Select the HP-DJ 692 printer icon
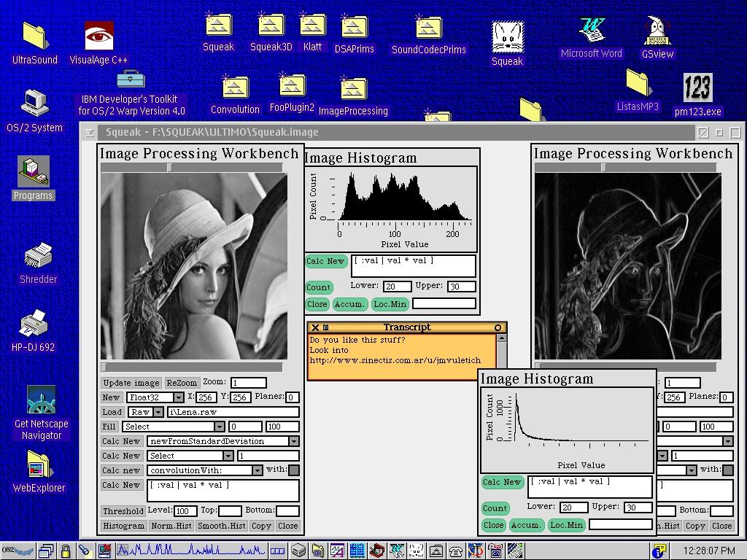Image resolution: width=747 pixels, height=560 pixels. (x=34, y=324)
